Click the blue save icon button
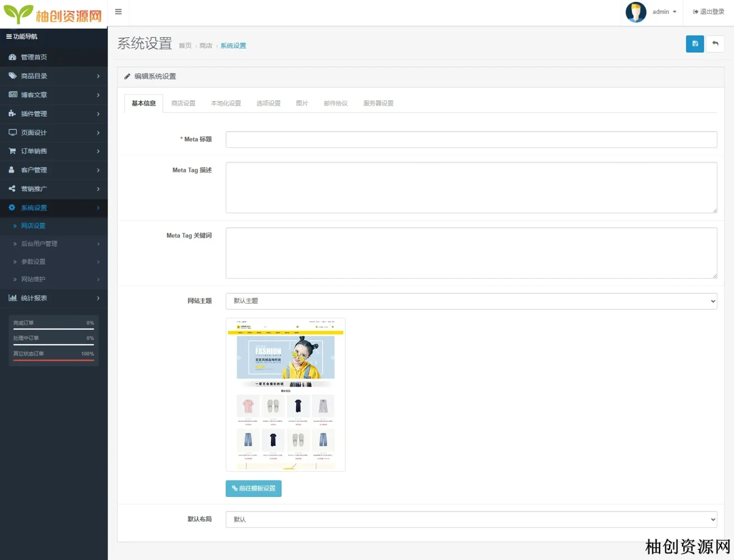 click(695, 44)
